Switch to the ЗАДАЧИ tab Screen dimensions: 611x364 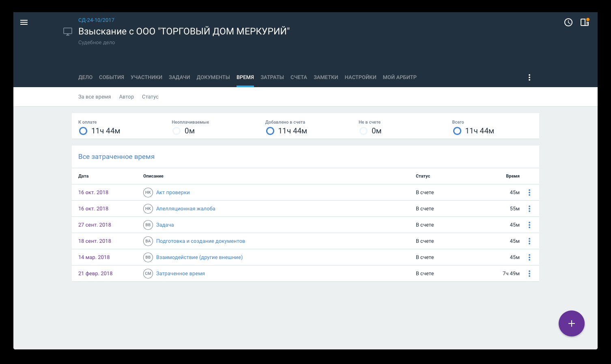click(179, 77)
